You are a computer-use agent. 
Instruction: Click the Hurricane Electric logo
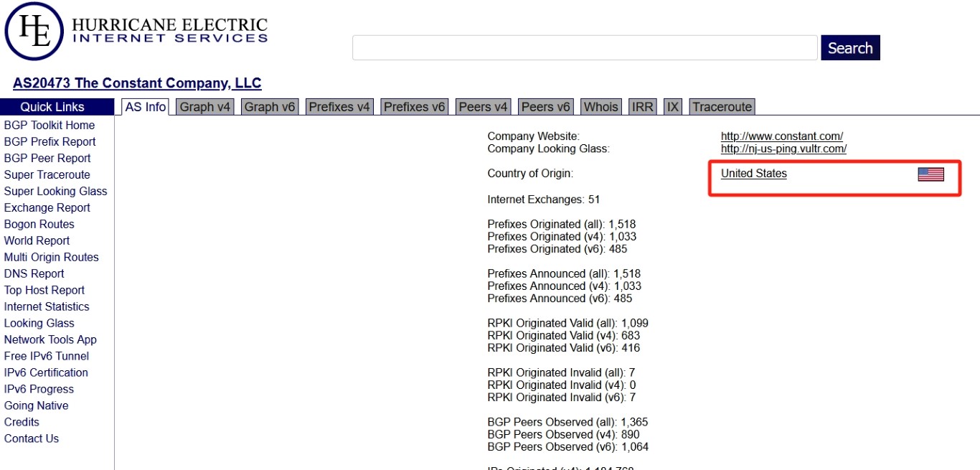[136, 31]
